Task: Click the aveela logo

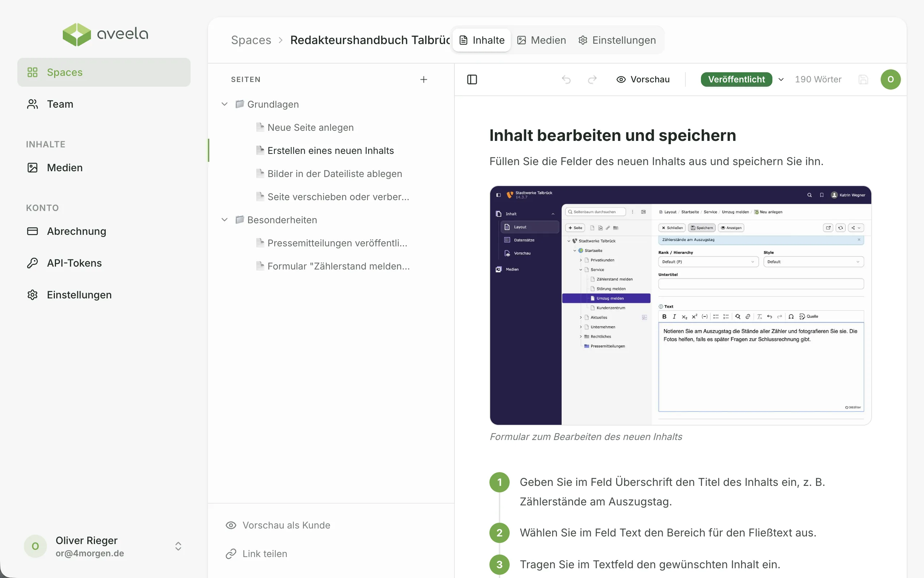Action: [x=105, y=34]
